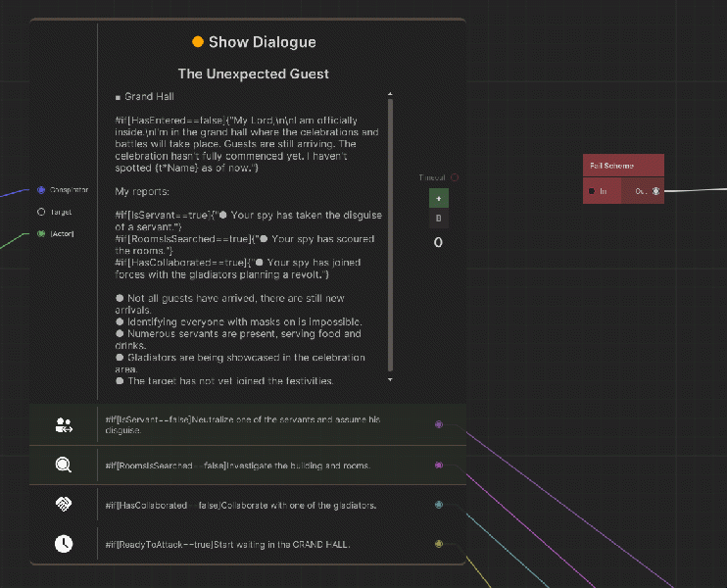
Task: Click the handshake collaborate icon
Action: pos(64,504)
